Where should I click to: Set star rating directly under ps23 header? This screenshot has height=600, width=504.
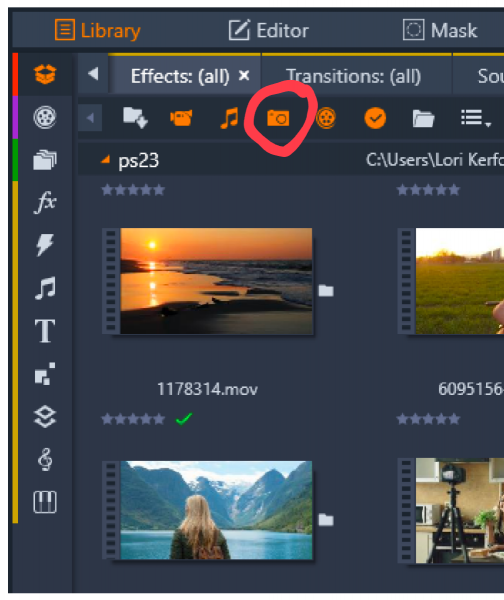pos(133,190)
